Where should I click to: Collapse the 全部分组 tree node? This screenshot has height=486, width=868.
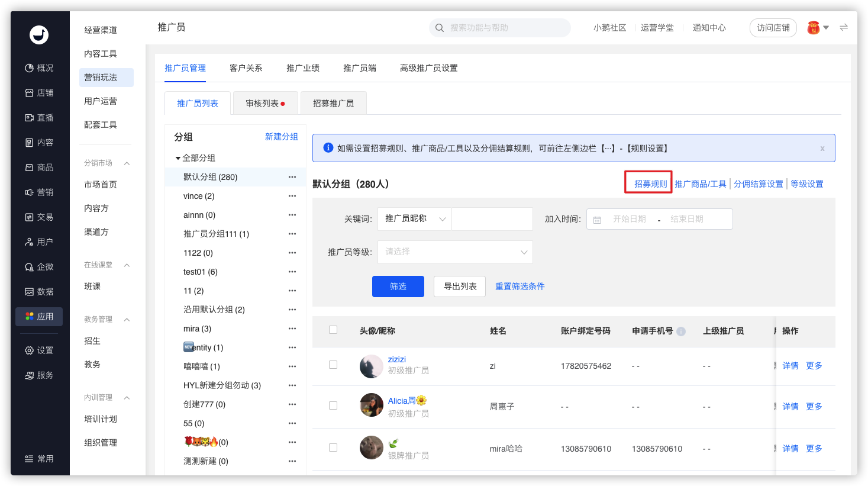[x=178, y=158]
